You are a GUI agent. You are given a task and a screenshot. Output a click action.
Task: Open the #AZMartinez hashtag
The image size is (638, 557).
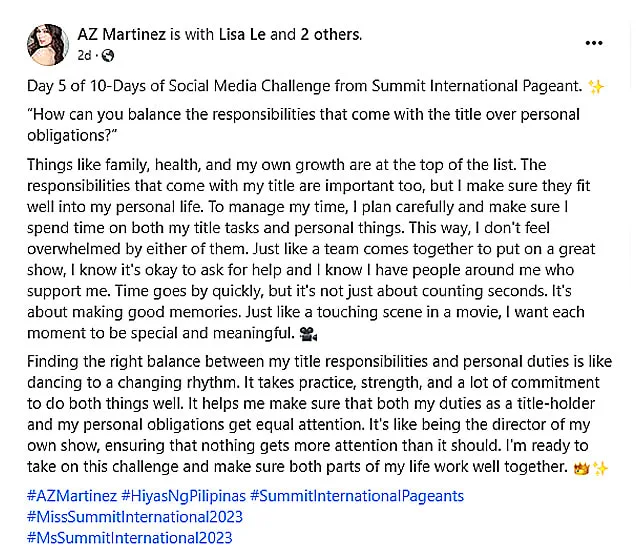(x=72, y=496)
